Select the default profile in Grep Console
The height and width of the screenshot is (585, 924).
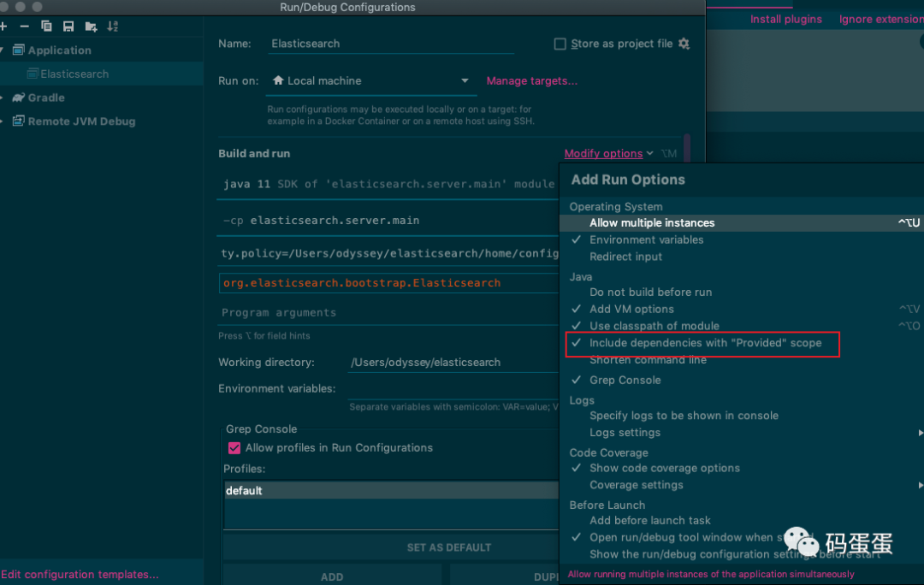[x=391, y=490]
